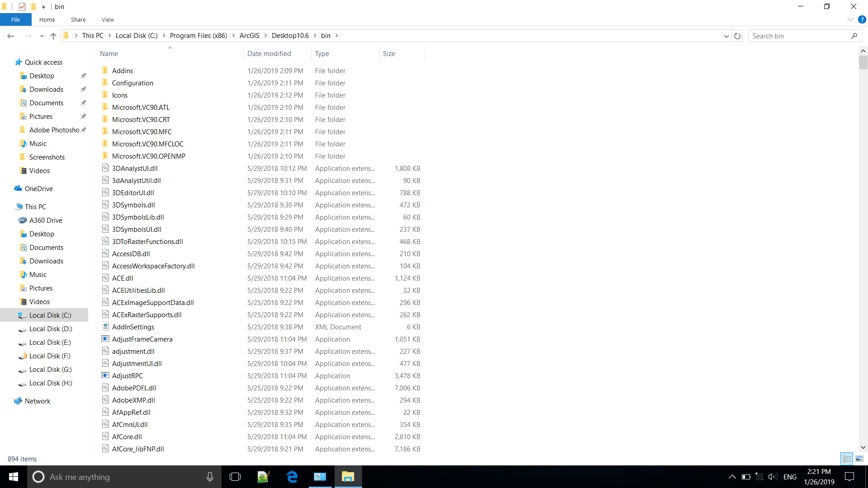This screenshot has height=488, width=868.
Task: Open the battery status tray icon
Action: pyautogui.click(x=746, y=477)
